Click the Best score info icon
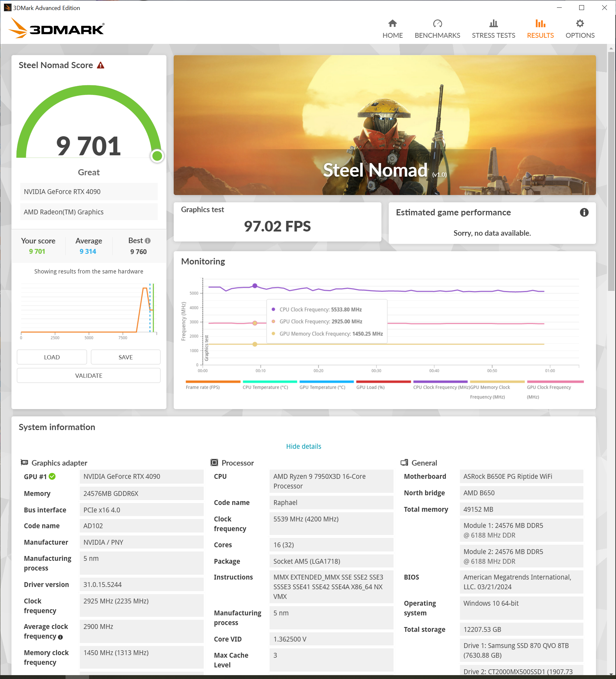 pos(148,241)
